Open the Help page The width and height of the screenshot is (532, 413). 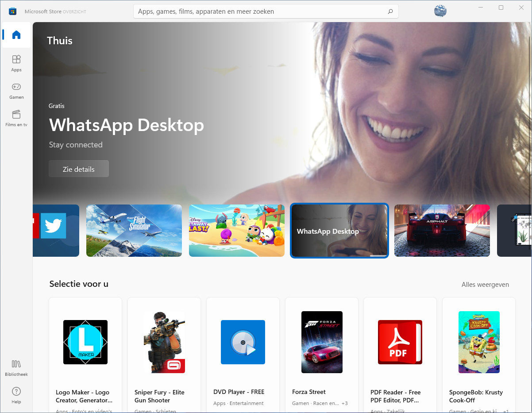click(16, 395)
